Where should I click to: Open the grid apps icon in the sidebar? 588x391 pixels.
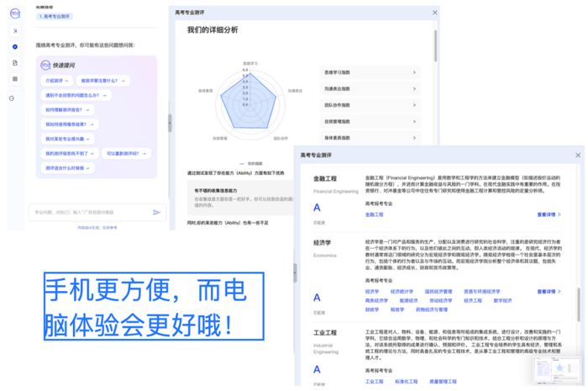point(15,79)
